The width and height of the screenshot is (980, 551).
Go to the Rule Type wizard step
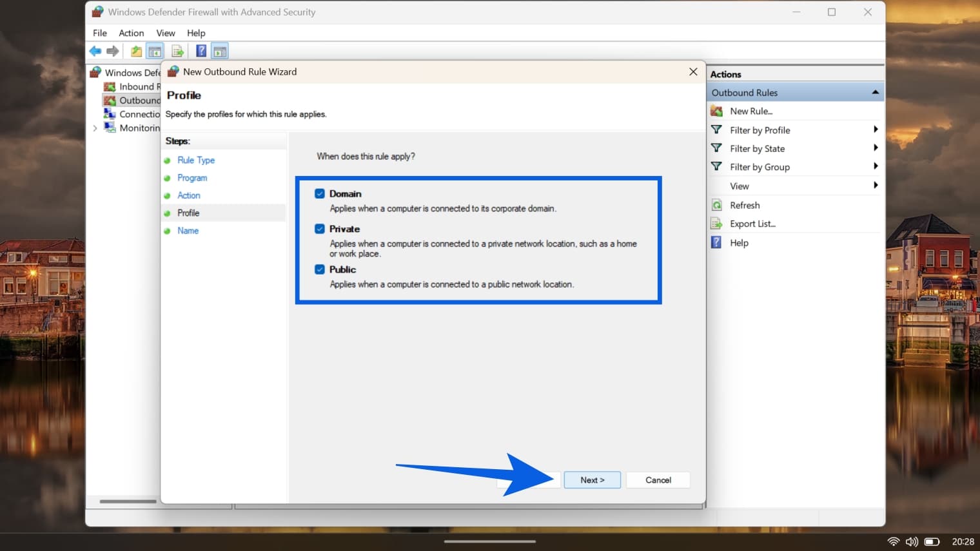click(196, 160)
